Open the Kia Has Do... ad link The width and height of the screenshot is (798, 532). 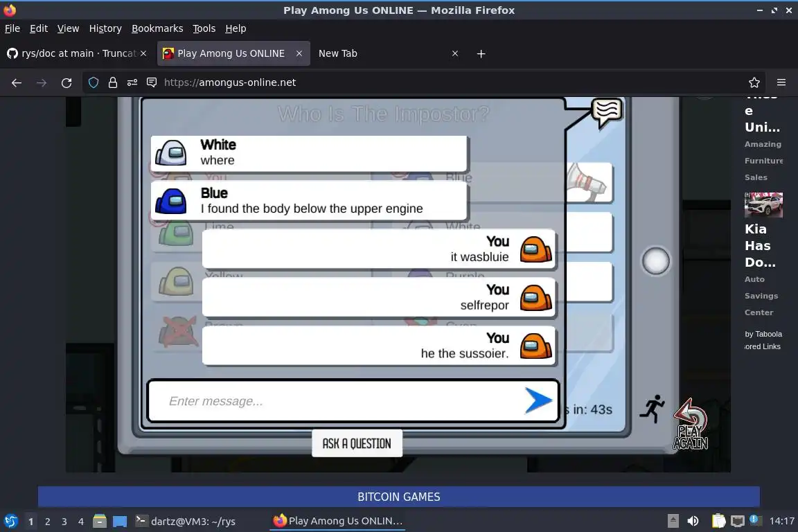pos(760,246)
